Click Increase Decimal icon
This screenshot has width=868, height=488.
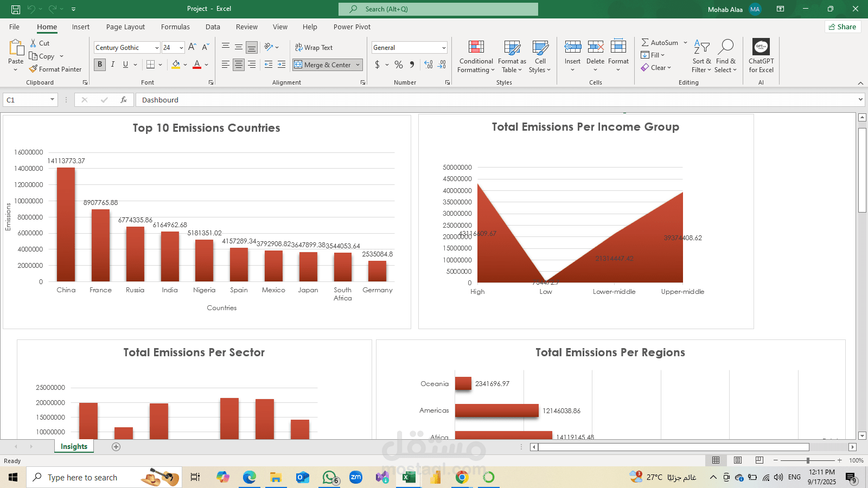pos(429,65)
